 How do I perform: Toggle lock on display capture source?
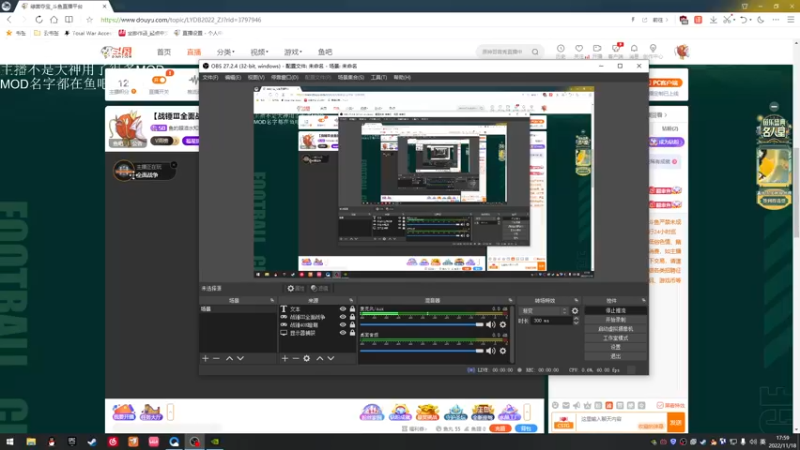click(x=352, y=333)
